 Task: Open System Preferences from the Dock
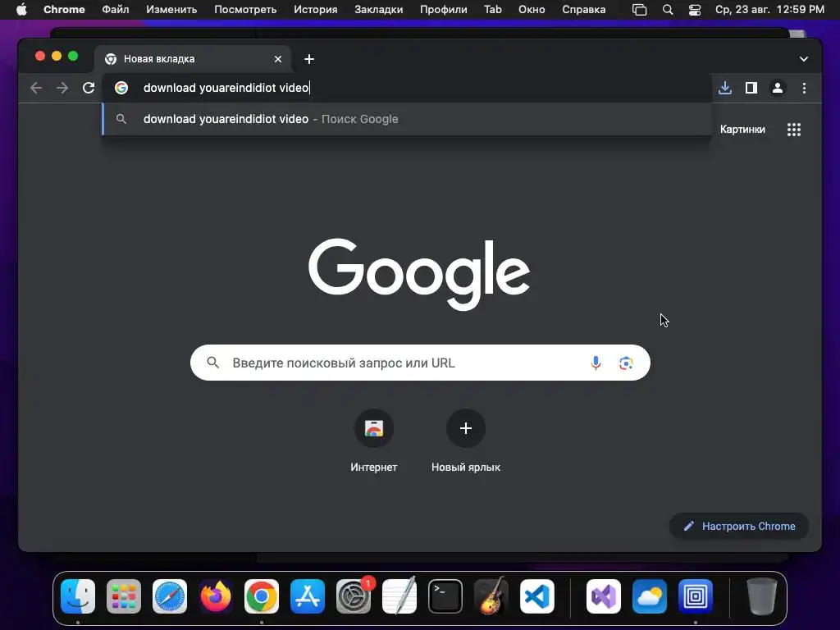tap(354, 596)
